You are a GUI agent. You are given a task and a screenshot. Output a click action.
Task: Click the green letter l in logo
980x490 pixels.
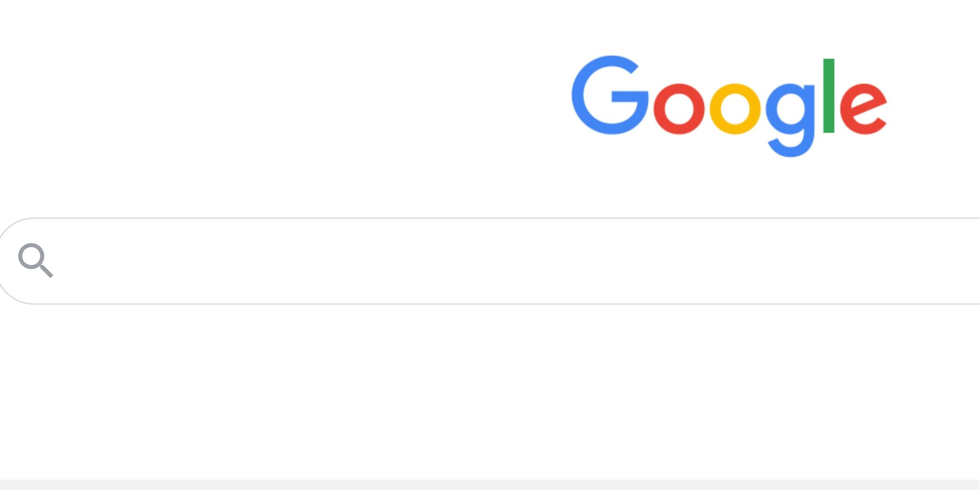tap(829, 96)
